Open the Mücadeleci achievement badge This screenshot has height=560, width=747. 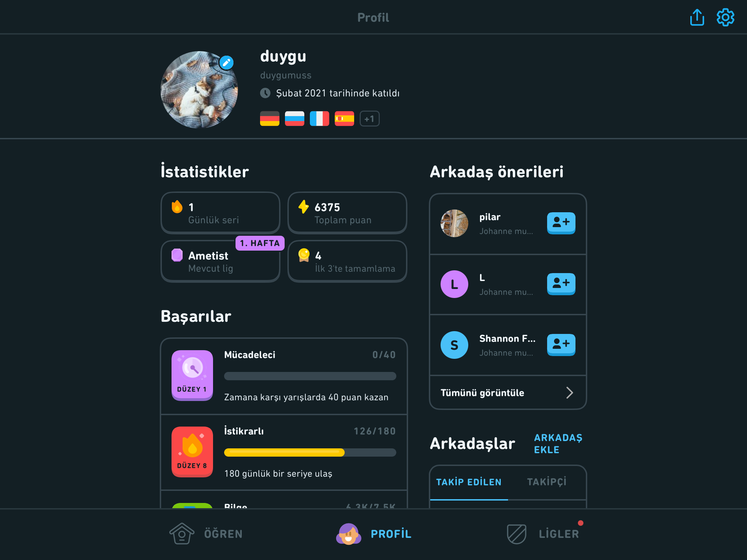tap(192, 375)
